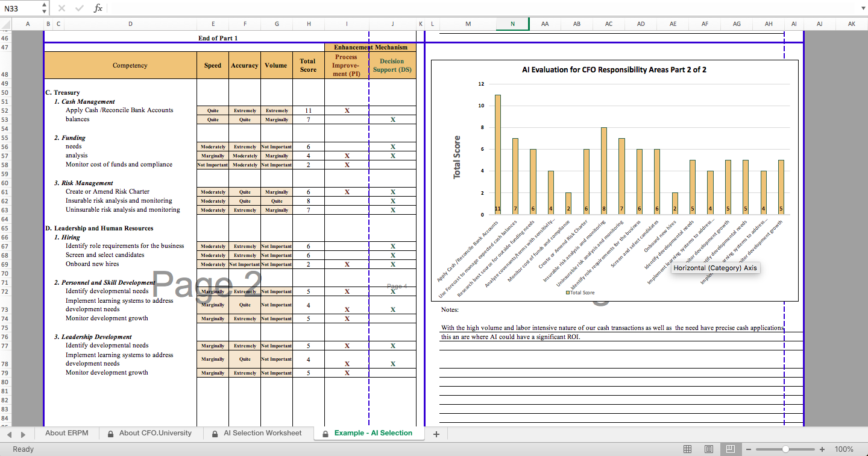Viewport: 868px width, 456px height.
Task: Add a new sheet with plus icon
Action: click(436, 434)
